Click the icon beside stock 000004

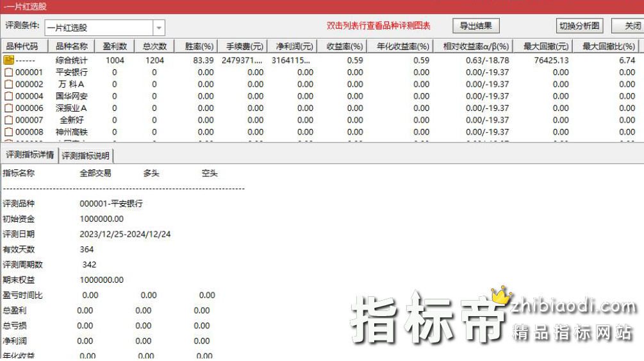8,96
